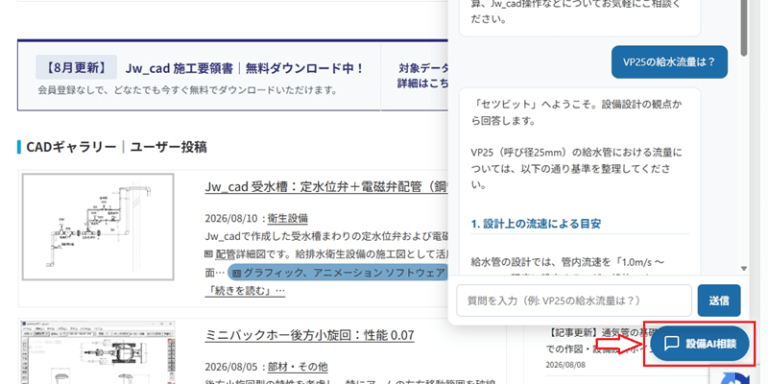Click the 【8月更新】 badge
This screenshot has width=768, height=384.
pos(76,67)
